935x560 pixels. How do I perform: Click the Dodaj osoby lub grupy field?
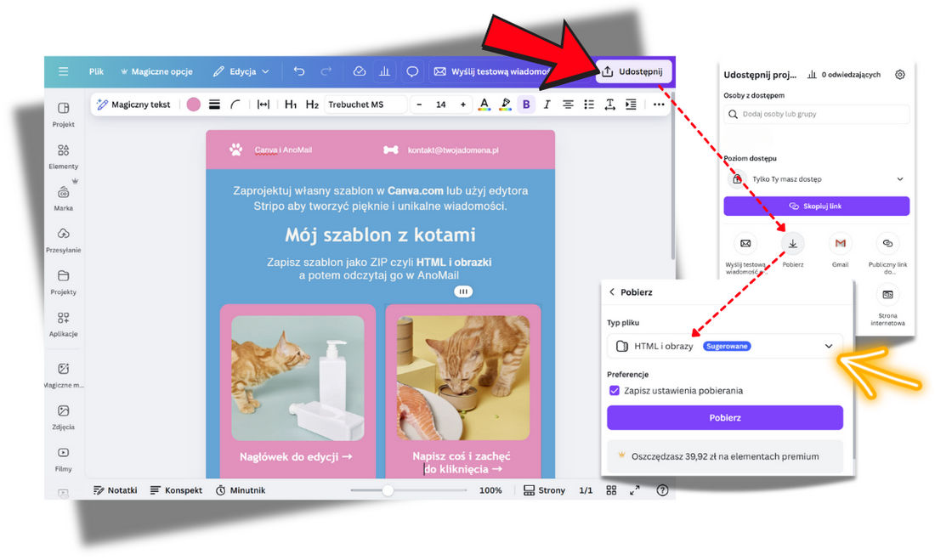pyautogui.click(x=816, y=114)
